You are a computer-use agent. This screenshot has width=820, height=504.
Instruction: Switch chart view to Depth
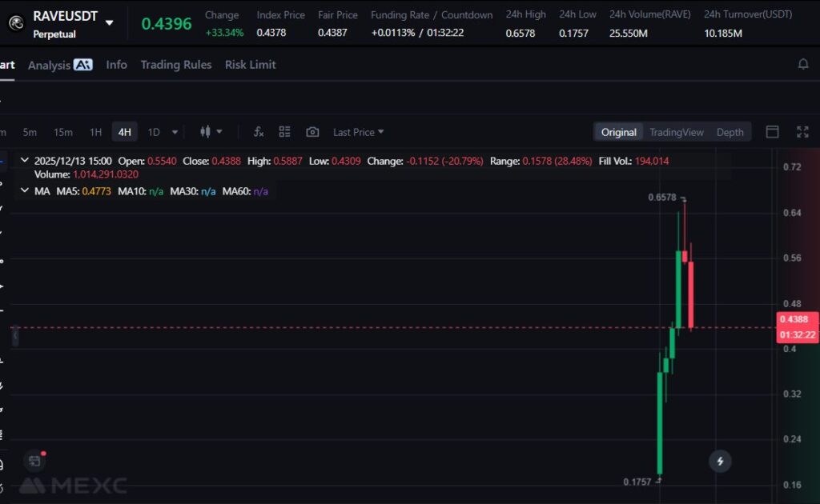(x=730, y=132)
